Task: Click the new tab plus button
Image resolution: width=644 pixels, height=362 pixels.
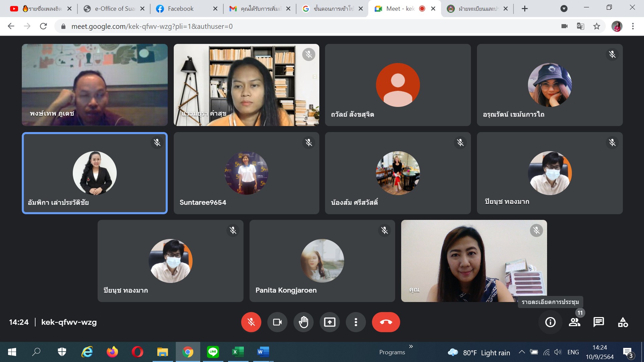Action: (x=525, y=9)
